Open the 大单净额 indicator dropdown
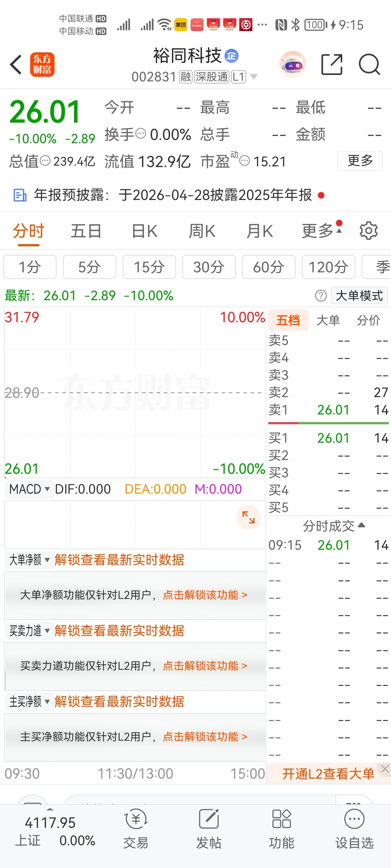 pyautogui.click(x=29, y=560)
